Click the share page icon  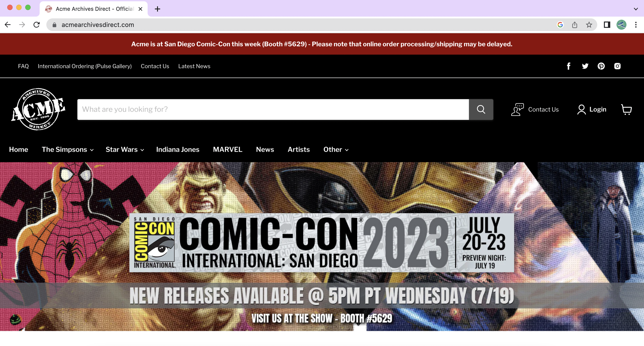574,25
